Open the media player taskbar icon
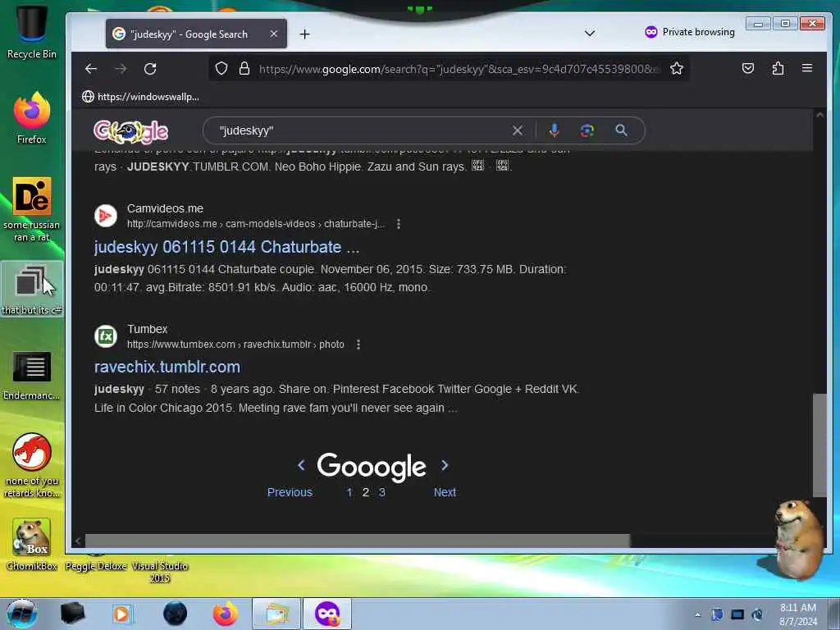This screenshot has height=630, width=840. [x=121, y=614]
